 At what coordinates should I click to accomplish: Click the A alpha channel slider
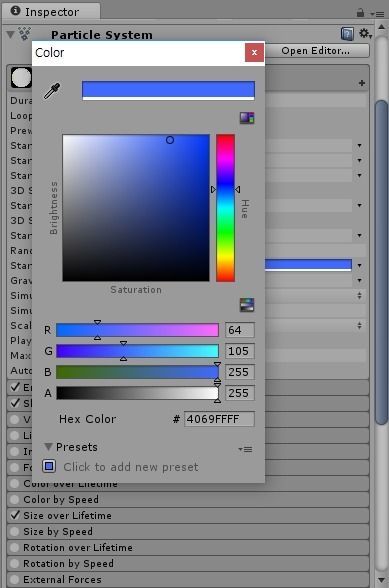[137, 393]
